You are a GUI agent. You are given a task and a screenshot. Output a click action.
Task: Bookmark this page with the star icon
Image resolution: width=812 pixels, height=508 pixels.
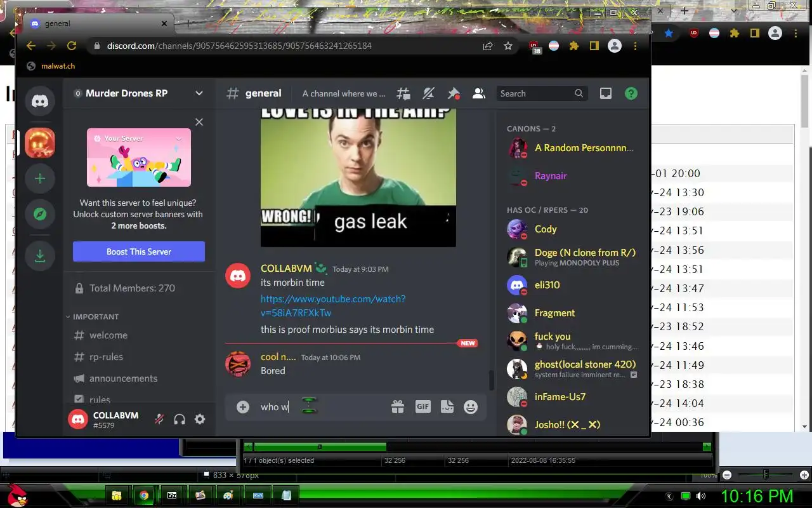pos(508,46)
